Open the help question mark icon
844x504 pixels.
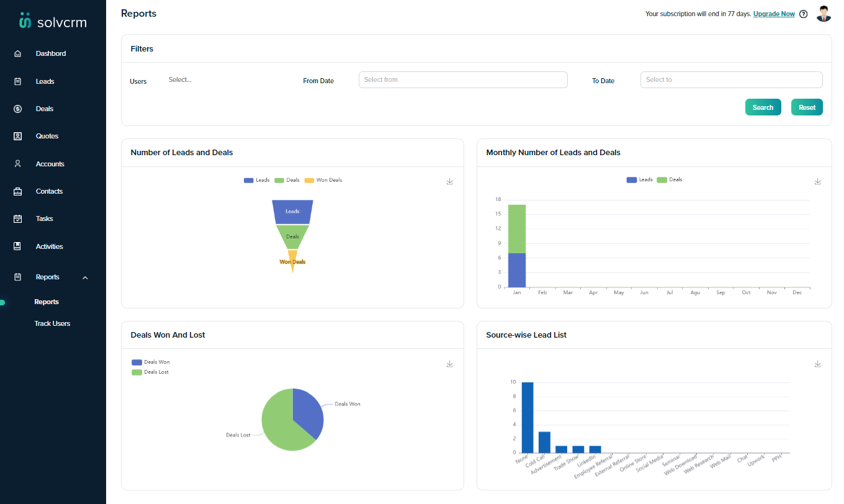click(803, 14)
